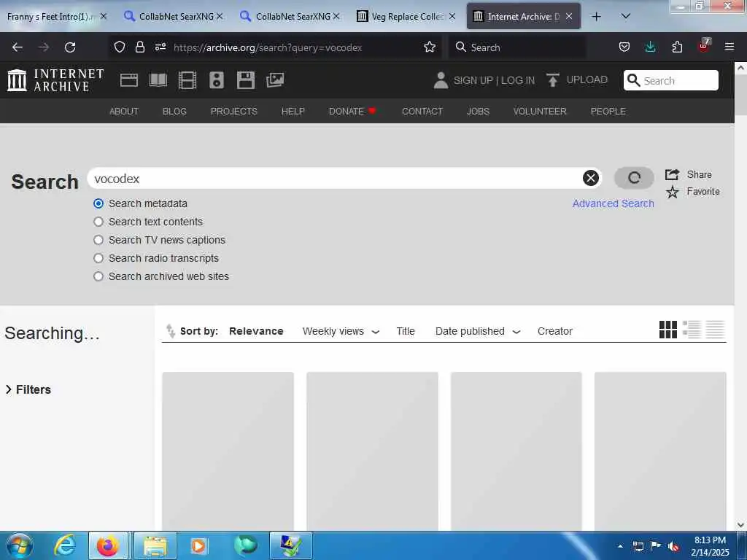747x560 pixels.
Task: Open the Software floppy-disk icon
Action: (246, 80)
